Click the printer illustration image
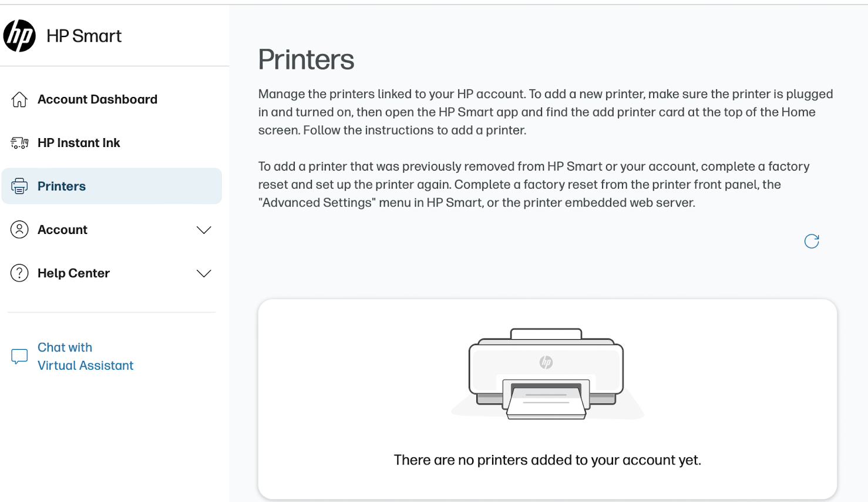 tap(546, 374)
